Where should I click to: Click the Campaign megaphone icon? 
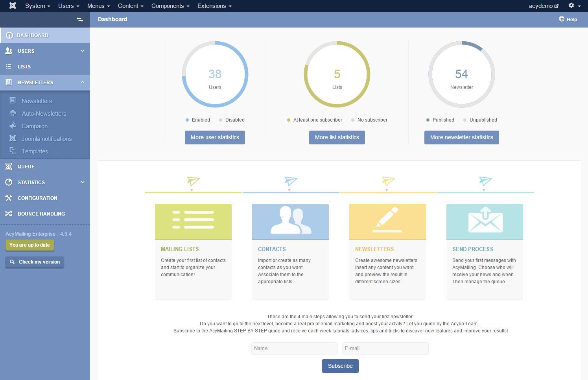(13, 126)
